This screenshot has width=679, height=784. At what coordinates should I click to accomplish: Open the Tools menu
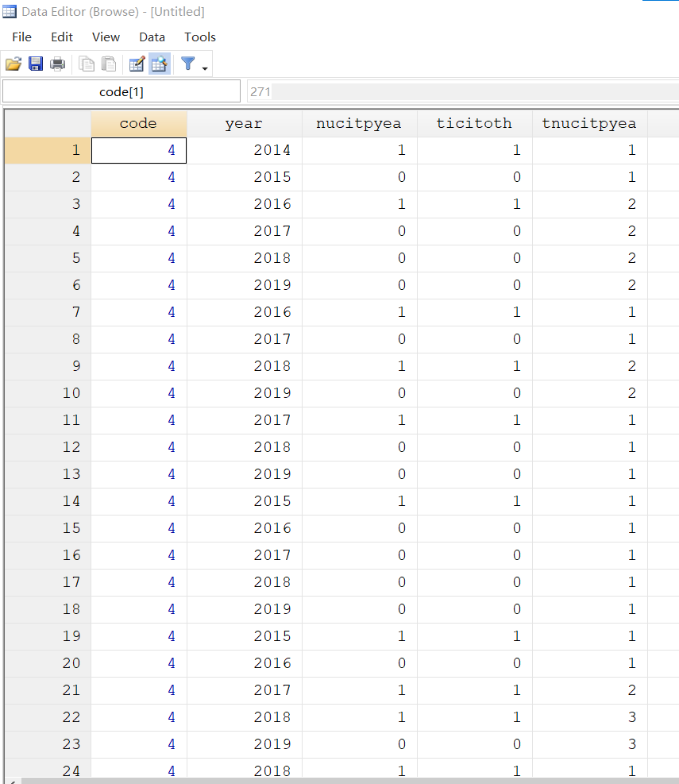point(200,37)
